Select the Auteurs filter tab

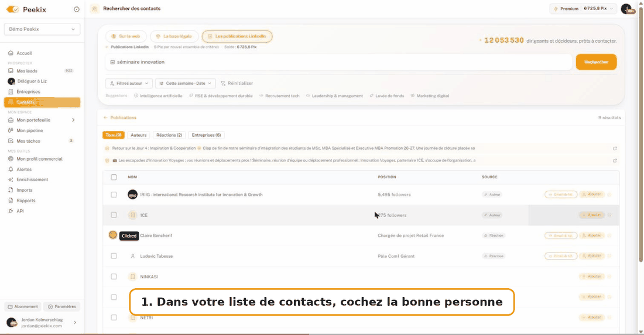point(138,135)
